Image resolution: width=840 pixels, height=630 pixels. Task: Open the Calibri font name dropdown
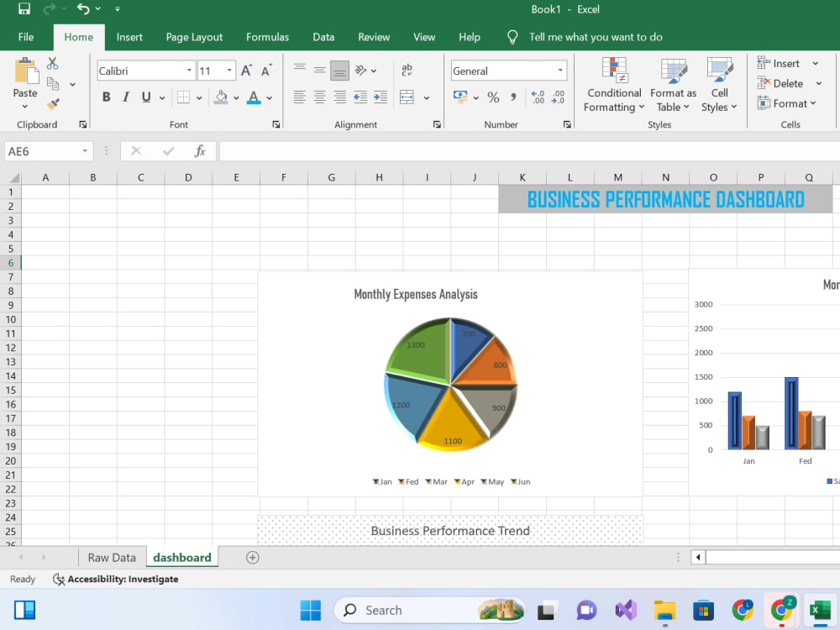coord(189,71)
